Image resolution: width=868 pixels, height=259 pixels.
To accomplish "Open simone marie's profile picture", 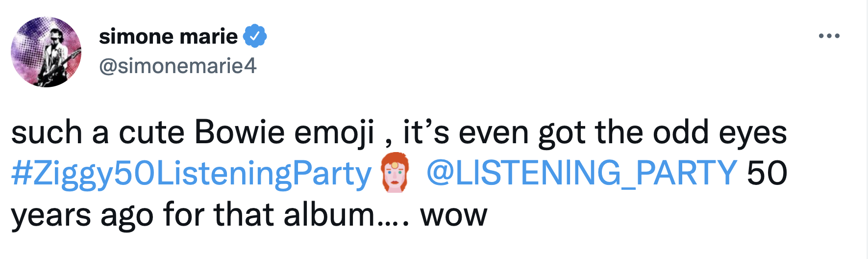I will (46, 52).
